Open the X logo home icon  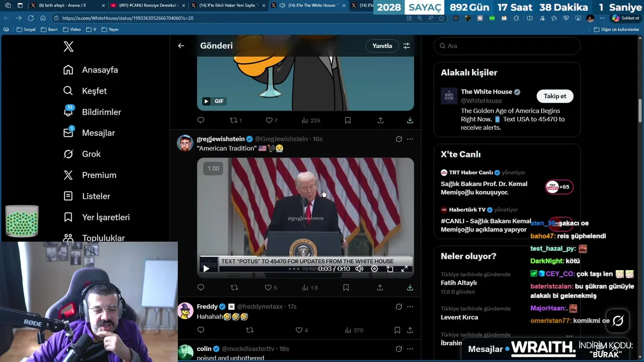tap(68, 47)
